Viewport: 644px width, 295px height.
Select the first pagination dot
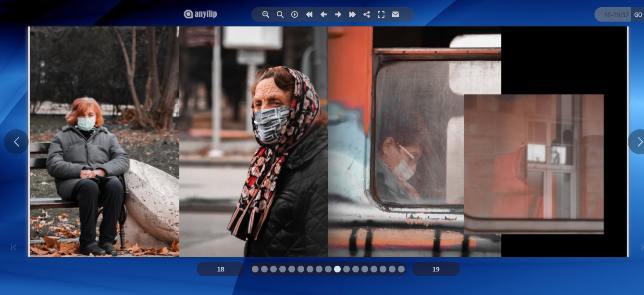[255, 269]
